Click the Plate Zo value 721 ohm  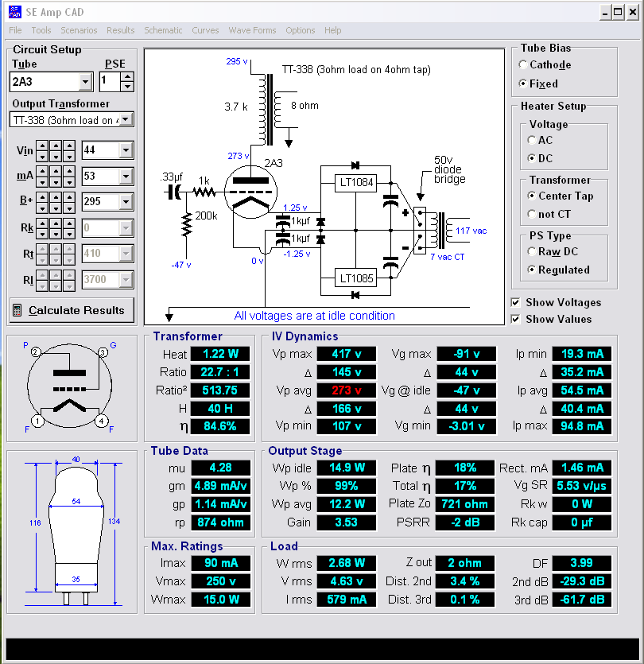[465, 504]
